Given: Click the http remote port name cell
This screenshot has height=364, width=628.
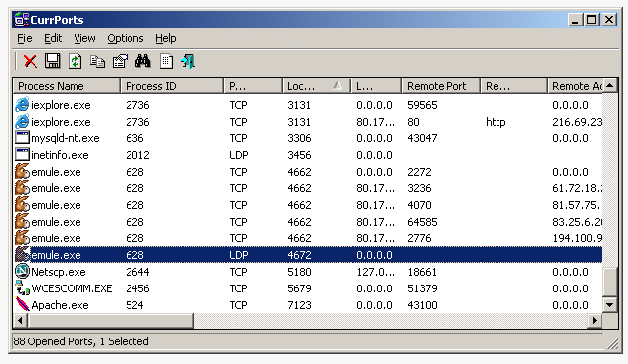Looking at the screenshot, I should click(496, 122).
